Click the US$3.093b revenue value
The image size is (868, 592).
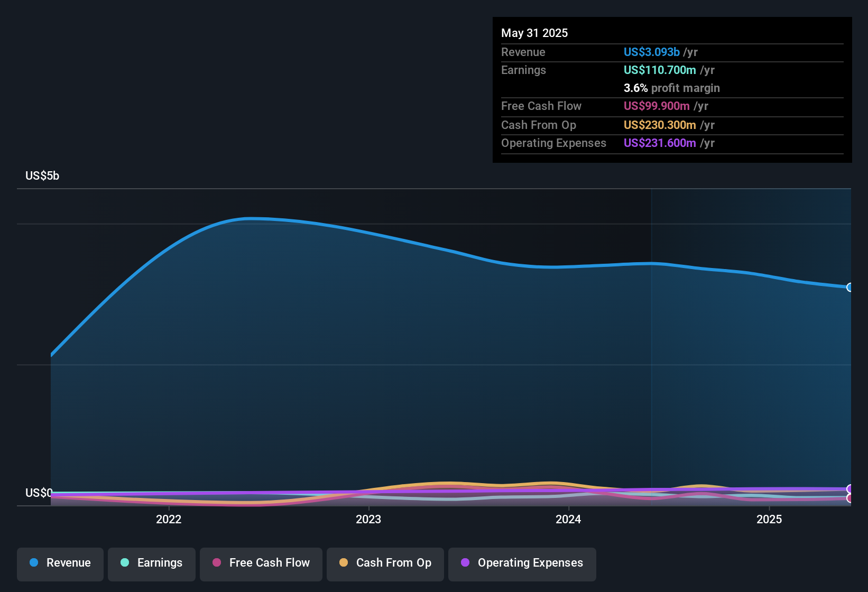tap(652, 52)
